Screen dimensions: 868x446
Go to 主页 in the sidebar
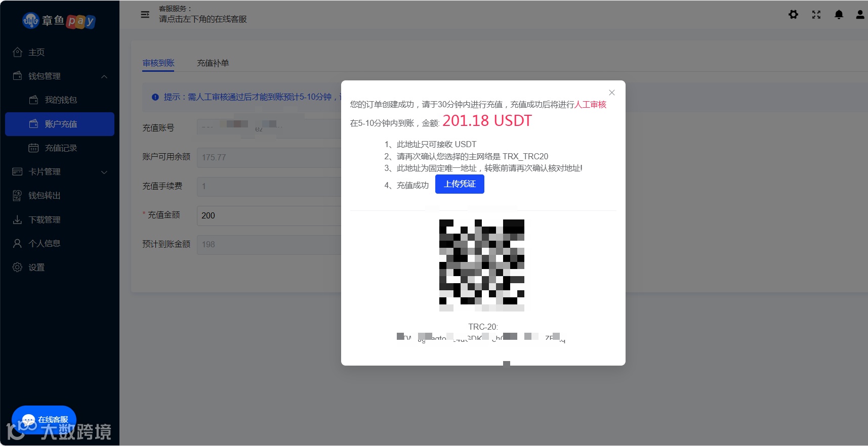[60, 52]
